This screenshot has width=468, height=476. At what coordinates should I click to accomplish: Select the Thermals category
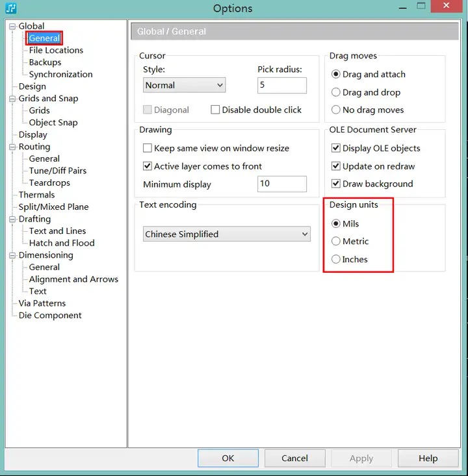click(x=36, y=195)
